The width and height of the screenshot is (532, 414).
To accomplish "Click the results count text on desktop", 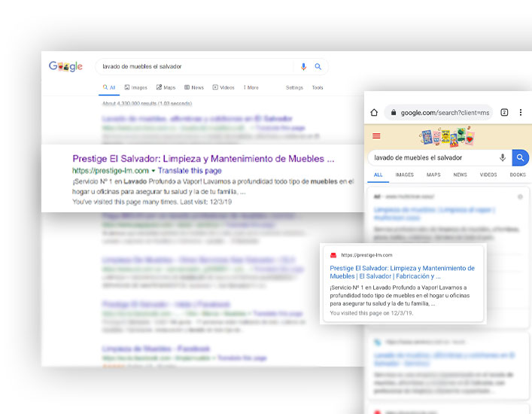I will coord(147,104).
